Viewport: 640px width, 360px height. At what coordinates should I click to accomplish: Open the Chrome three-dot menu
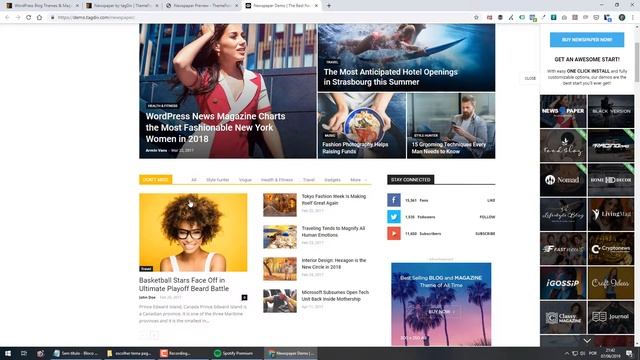point(633,18)
